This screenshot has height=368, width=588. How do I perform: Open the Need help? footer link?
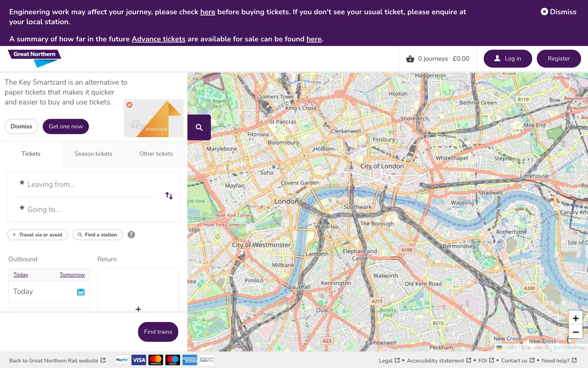(559, 361)
